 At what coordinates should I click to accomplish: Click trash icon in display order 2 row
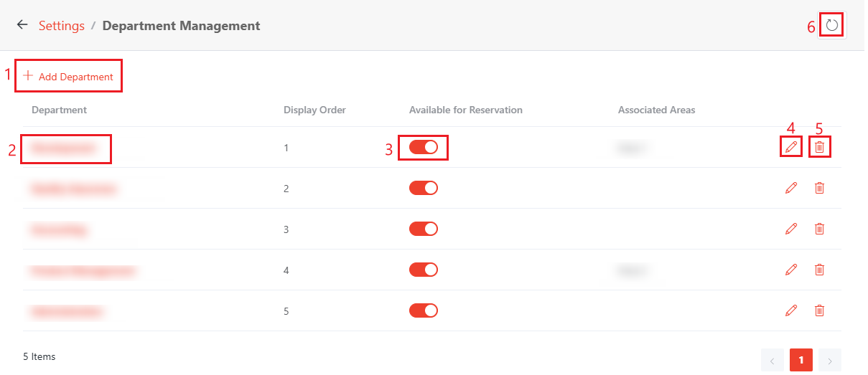click(819, 188)
